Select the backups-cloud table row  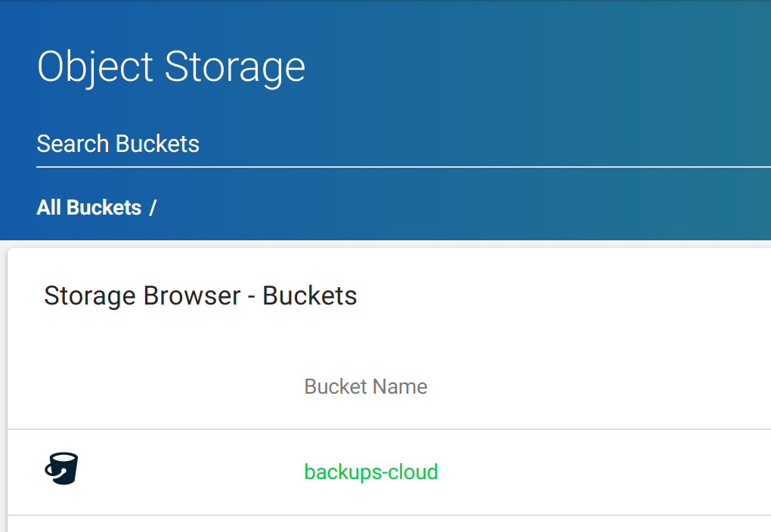[x=389, y=472]
